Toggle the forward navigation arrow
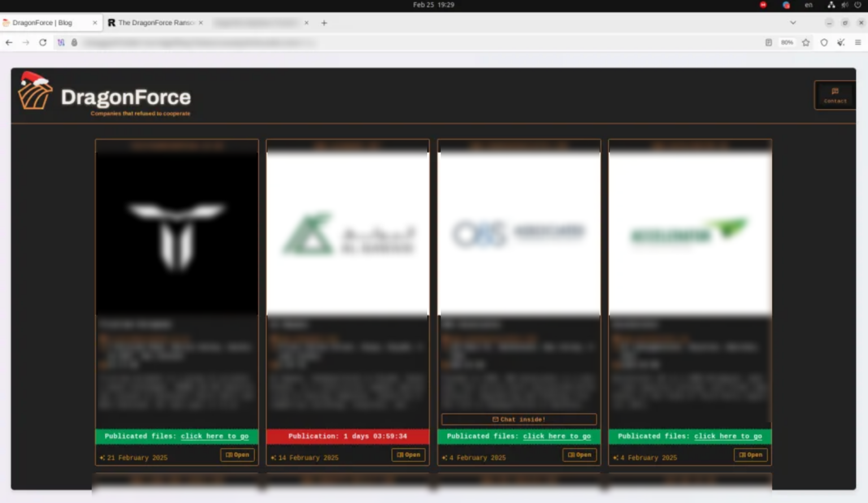The image size is (868, 503). coord(26,42)
